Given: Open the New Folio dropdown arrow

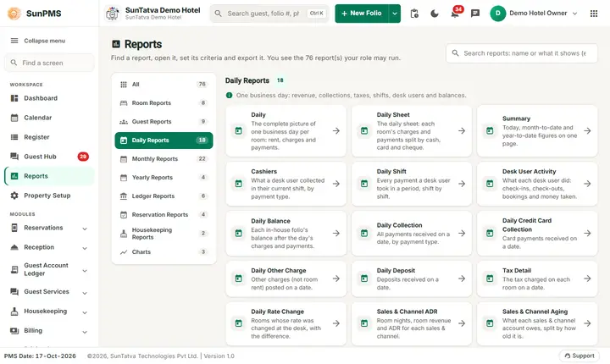Looking at the screenshot, I should point(395,14).
